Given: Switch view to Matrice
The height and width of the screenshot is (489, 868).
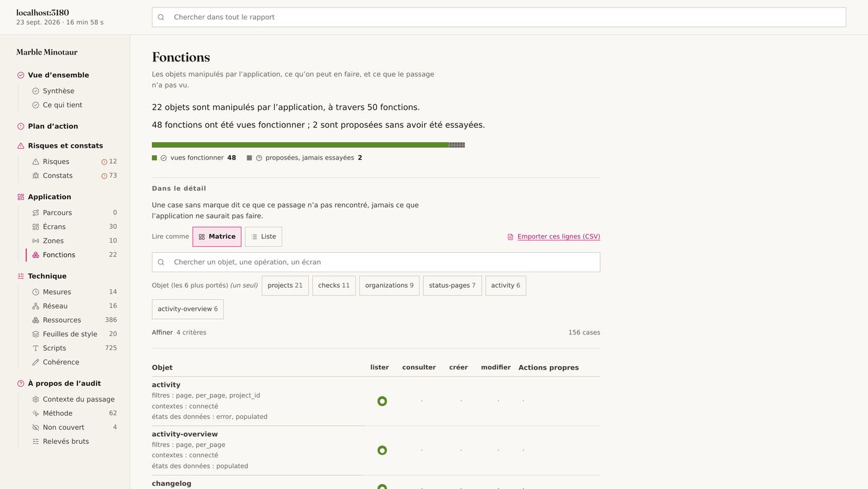Looking at the screenshot, I should point(217,237).
